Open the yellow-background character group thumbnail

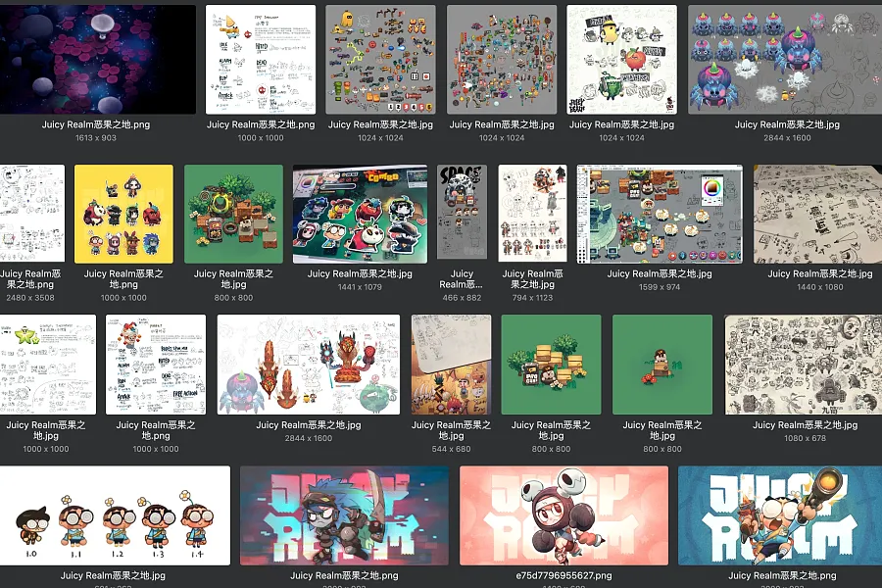[x=123, y=214]
